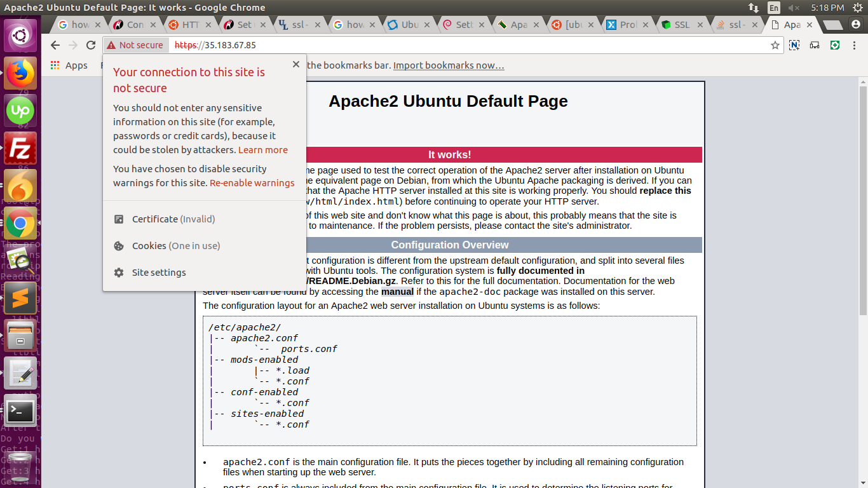This screenshot has width=868, height=488.
Task: Launch Firefox from the Ubuntu dock
Action: point(20,74)
